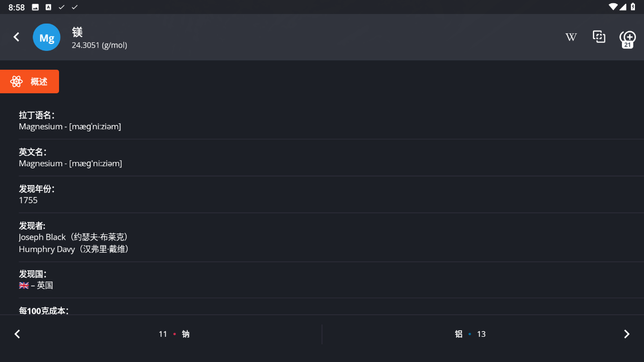Click the discovery year 1755
Viewport: 644px width, 362px height.
point(28,200)
